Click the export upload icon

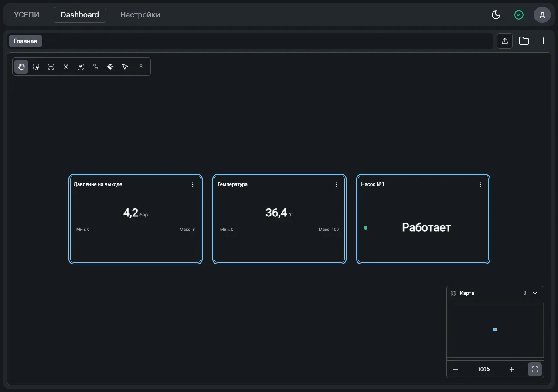tap(505, 41)
